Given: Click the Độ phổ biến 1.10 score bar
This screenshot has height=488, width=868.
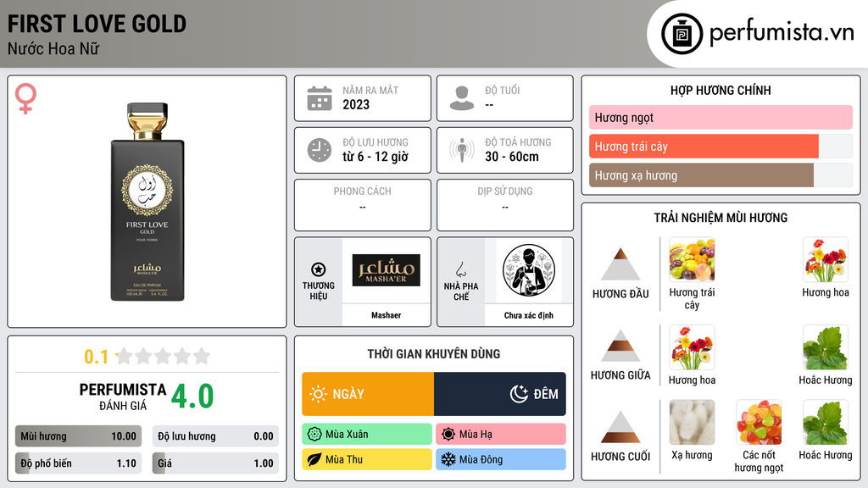Looking at the screenshot, I should [x=78, y=463].
